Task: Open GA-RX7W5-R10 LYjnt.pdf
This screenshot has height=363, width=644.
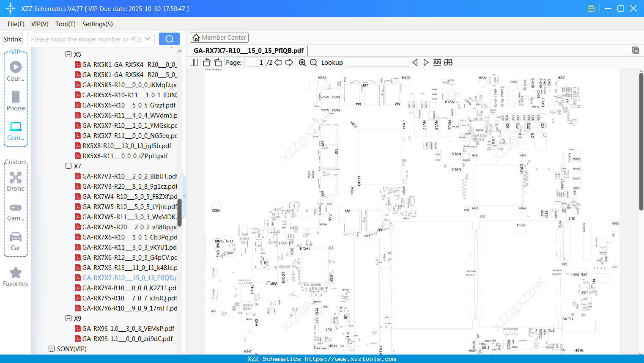Action: pyautogui.click(x=126, y=206)
